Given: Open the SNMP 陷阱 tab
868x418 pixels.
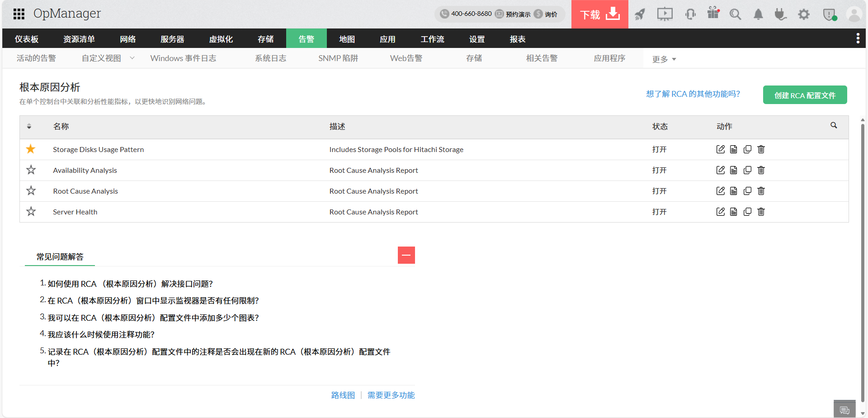Looking at the screenshot, I should pos(339,58).
